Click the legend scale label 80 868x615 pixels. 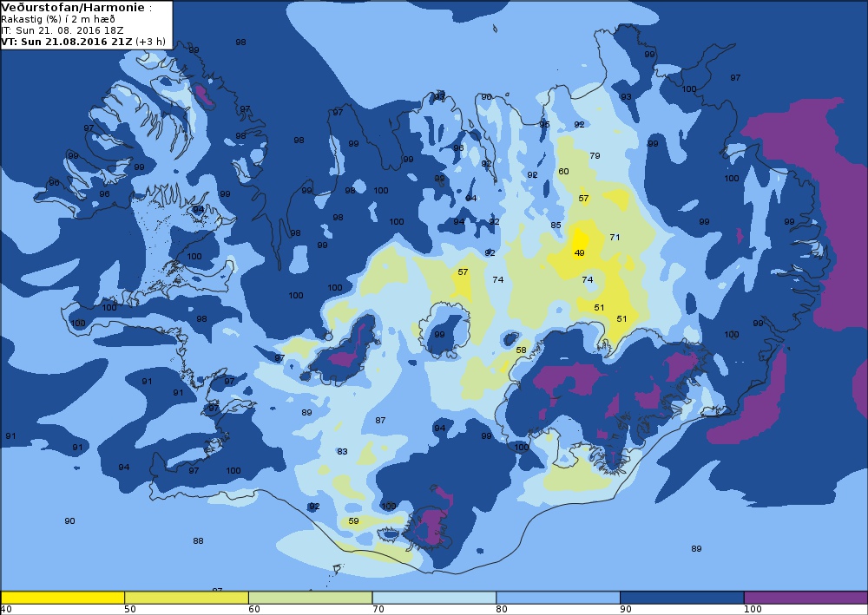click(502, 609)
